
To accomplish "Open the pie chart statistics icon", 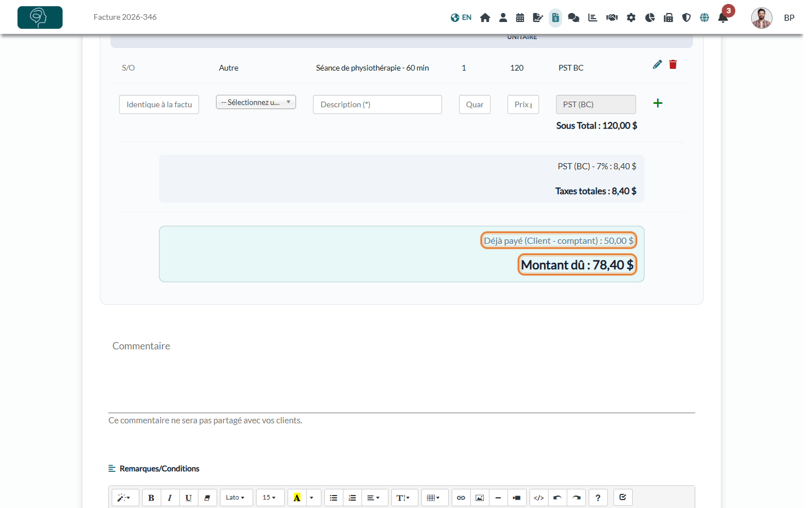I will point(650,17).
